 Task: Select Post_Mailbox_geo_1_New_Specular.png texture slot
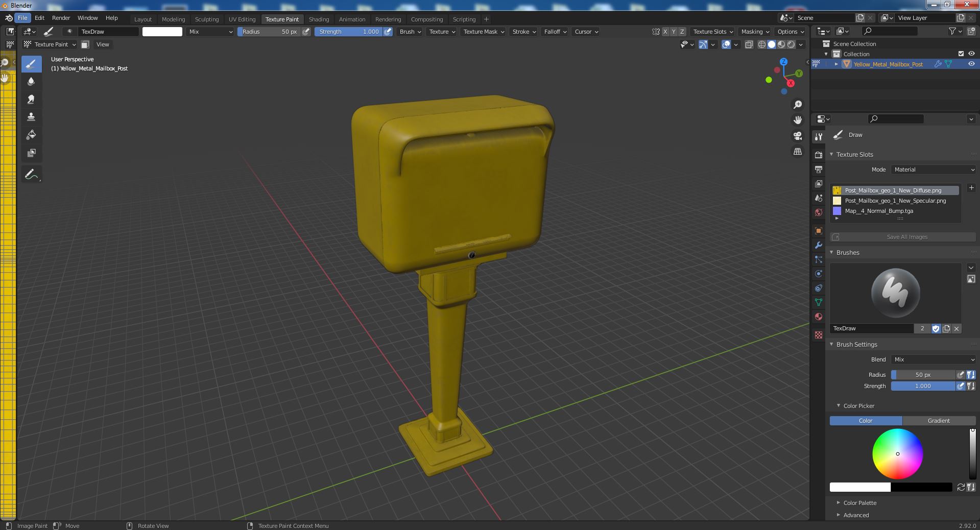tap(895, 201)
